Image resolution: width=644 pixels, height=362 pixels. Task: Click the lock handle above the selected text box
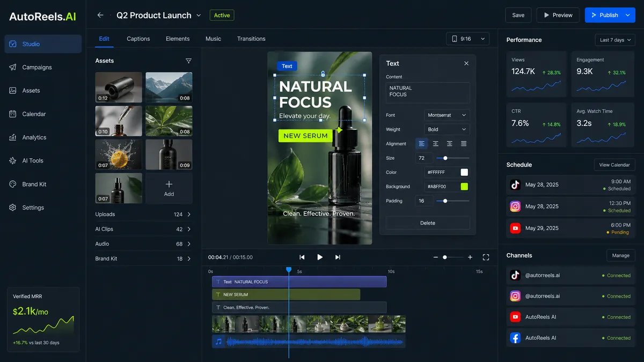pyautogui.click(x=323, y=74)
